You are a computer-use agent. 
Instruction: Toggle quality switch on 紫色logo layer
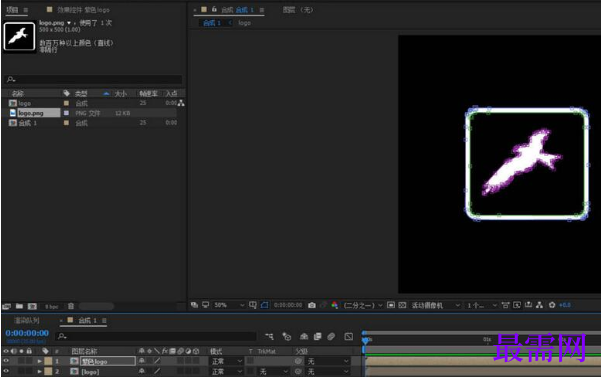coord(157,361)
